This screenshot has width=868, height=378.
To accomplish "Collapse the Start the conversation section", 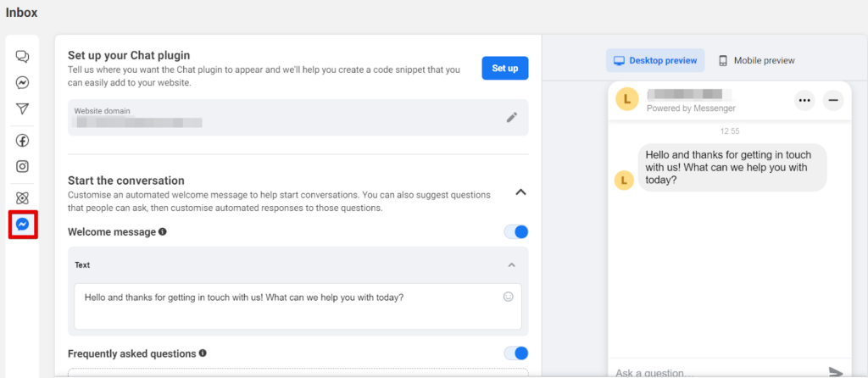I will (x=520, y=192).
